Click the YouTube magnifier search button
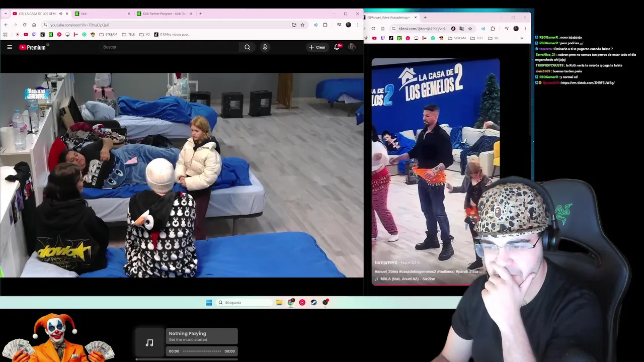 247,47
